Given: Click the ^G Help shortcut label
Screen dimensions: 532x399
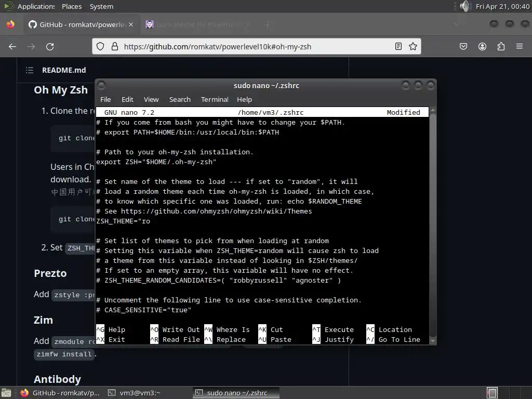Looking at the screenshot, I should (111, 330).
